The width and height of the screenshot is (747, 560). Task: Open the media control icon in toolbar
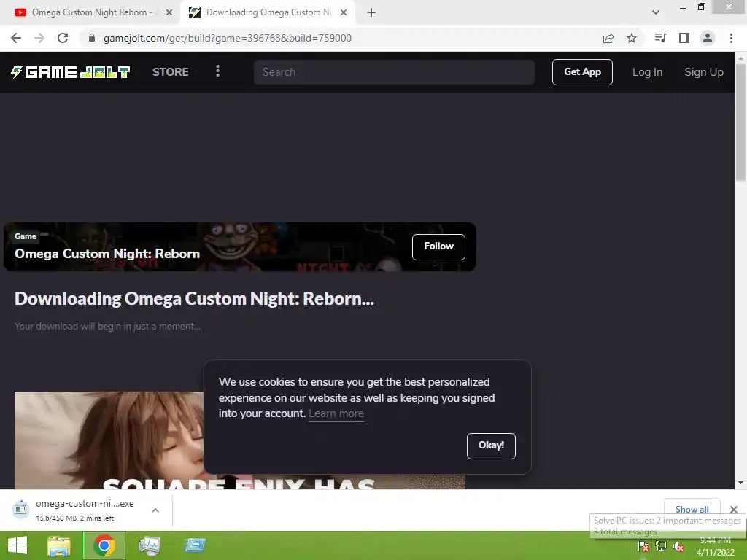660,38
